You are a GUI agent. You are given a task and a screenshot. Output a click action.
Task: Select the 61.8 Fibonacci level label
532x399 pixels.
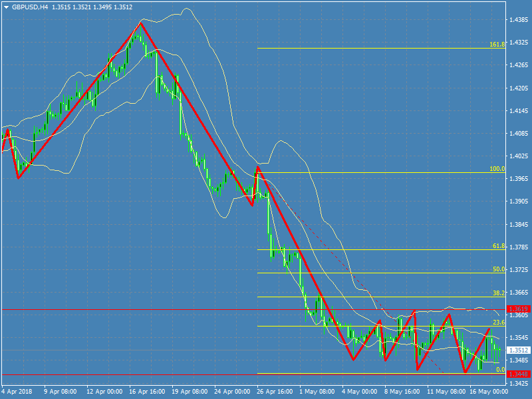click(x=498, y=246)
